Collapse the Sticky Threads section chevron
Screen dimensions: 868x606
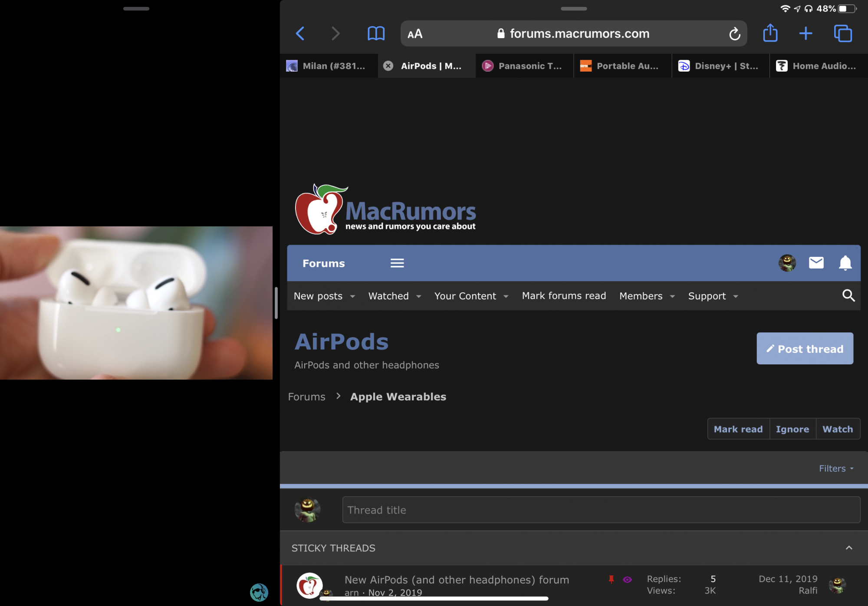coord(849,548)
